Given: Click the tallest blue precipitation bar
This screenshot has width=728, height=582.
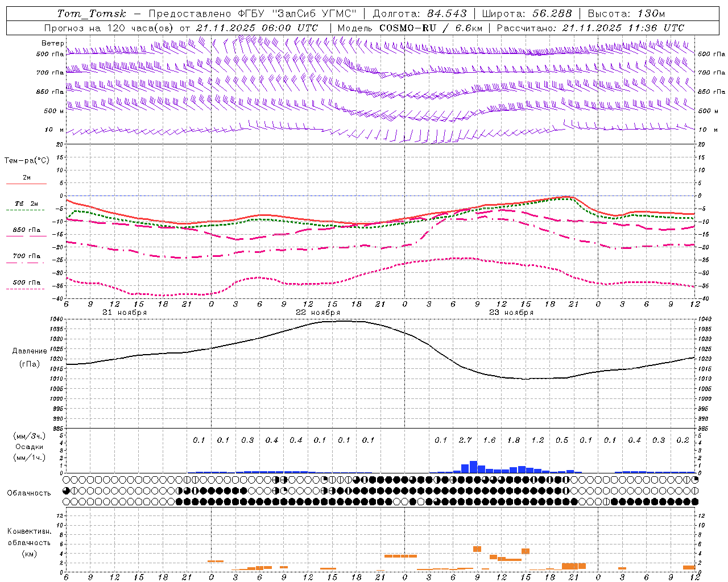Looking at the screenshot, I should (x=473, y=467).
